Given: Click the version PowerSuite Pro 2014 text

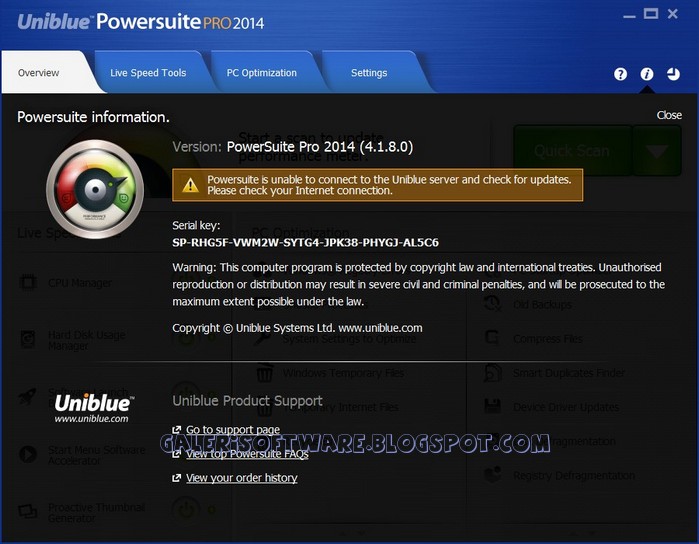Looking at the screenshot, I should [x=320, y=147].
